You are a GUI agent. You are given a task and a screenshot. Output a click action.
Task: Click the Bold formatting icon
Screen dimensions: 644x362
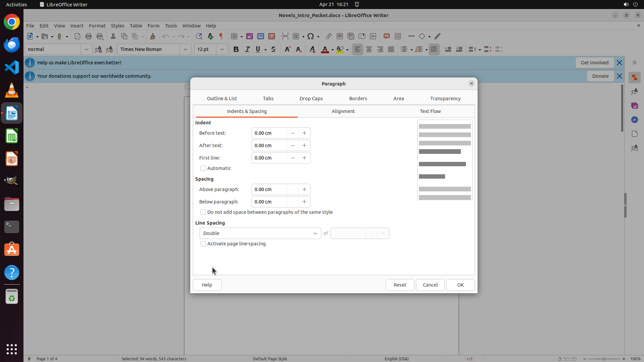tap(236, 49)
